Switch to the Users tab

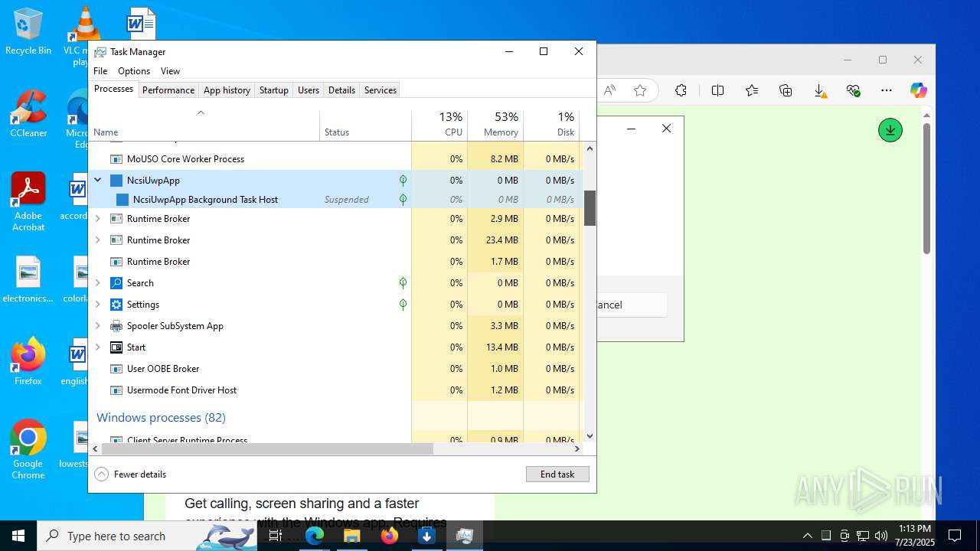coord(309,90)
